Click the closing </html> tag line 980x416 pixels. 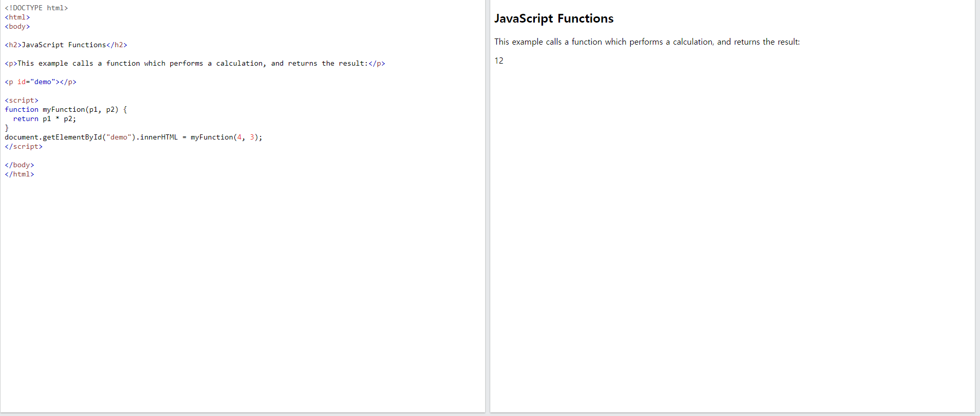(x=19, y=174)
